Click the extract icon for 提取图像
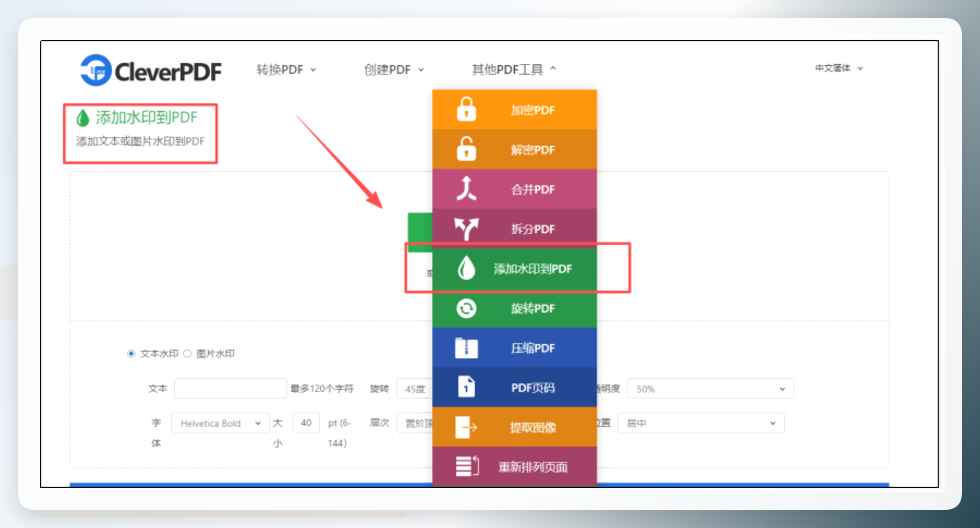 click(x=466, y=427)
